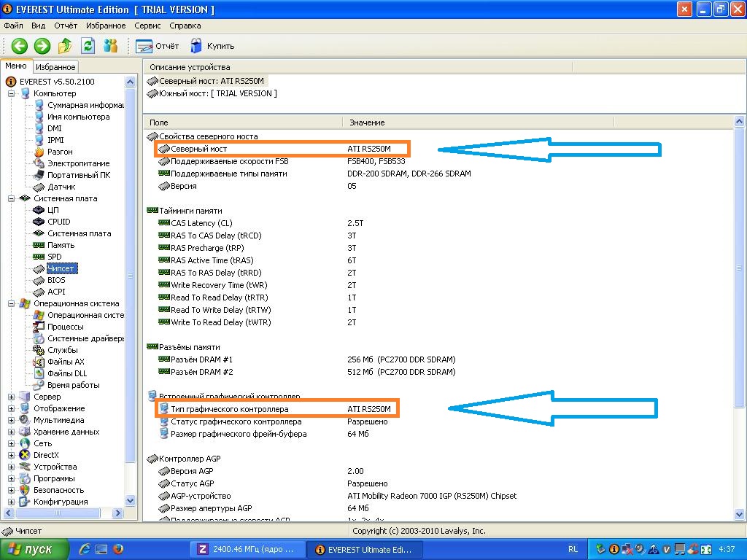Open Internet Explorer from quick launch

(85, 550)
